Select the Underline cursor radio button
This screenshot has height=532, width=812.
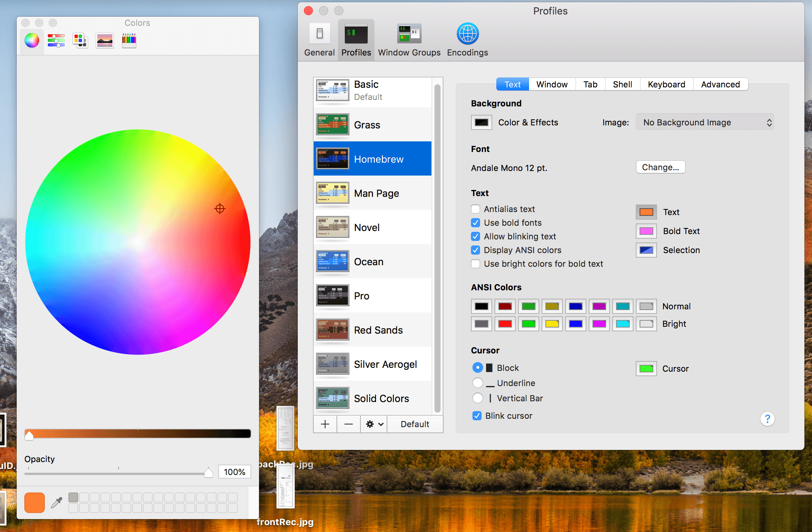[x=477, y=383]
